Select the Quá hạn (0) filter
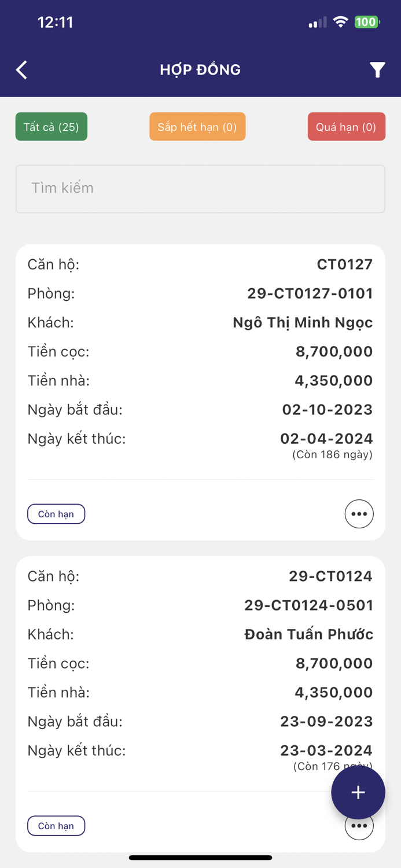401x868 pixels. 346,126
